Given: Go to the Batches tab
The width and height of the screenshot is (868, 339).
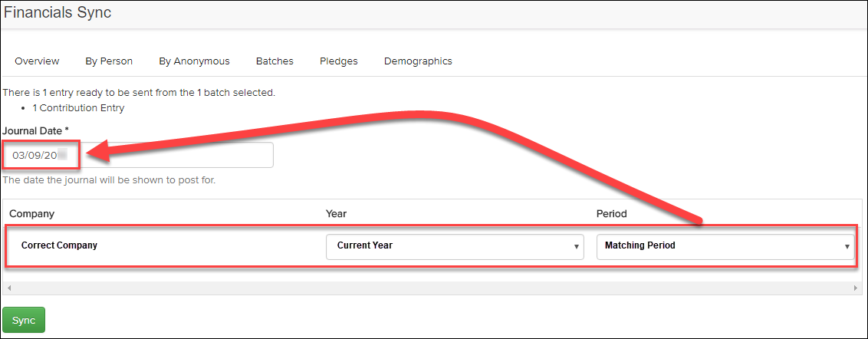Looking at the screenshot, I should pyautogui.click(x=275, y=61).
